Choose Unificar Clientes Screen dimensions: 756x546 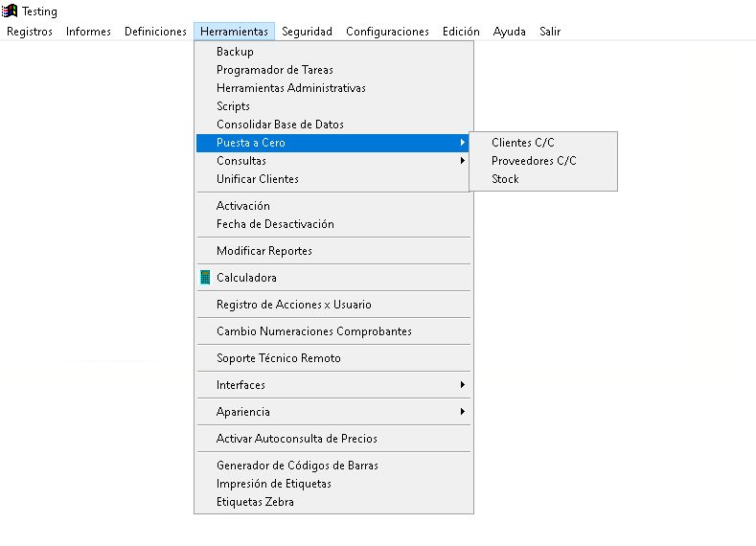click(258, 179)
